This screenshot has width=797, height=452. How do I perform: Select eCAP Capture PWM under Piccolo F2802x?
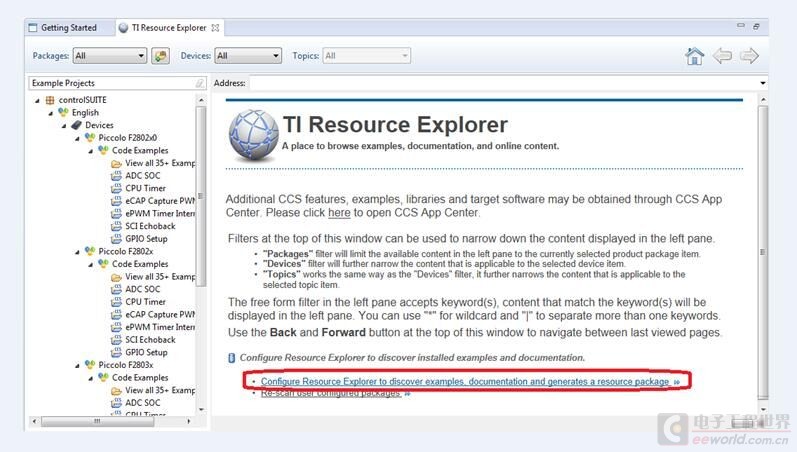point(160,314)
